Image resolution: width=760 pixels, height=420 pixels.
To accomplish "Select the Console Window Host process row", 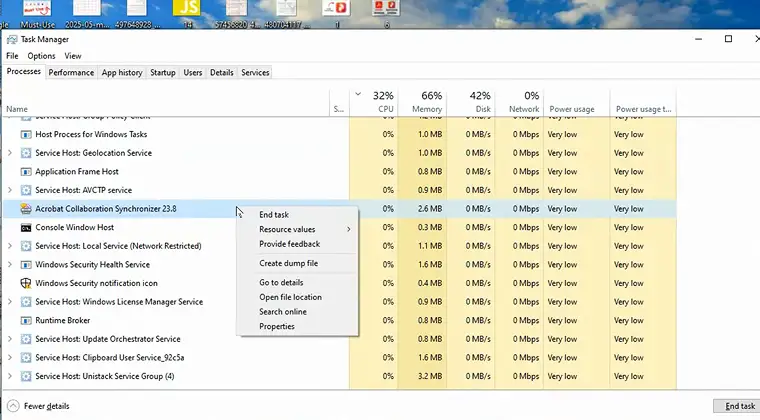I will click(x=339, y=228).
